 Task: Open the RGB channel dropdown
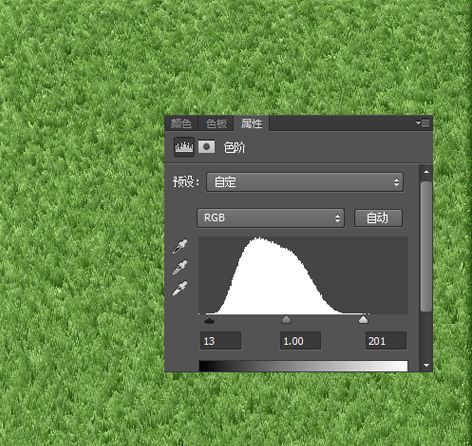tap(271, 218)
